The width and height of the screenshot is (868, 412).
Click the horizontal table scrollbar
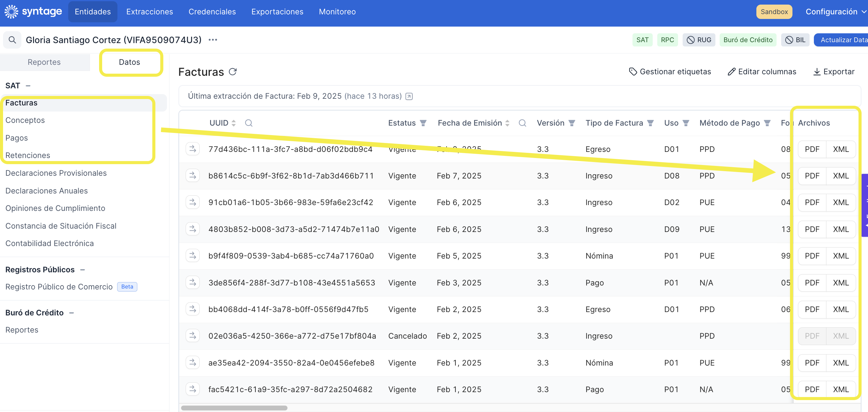coord(234,408)
